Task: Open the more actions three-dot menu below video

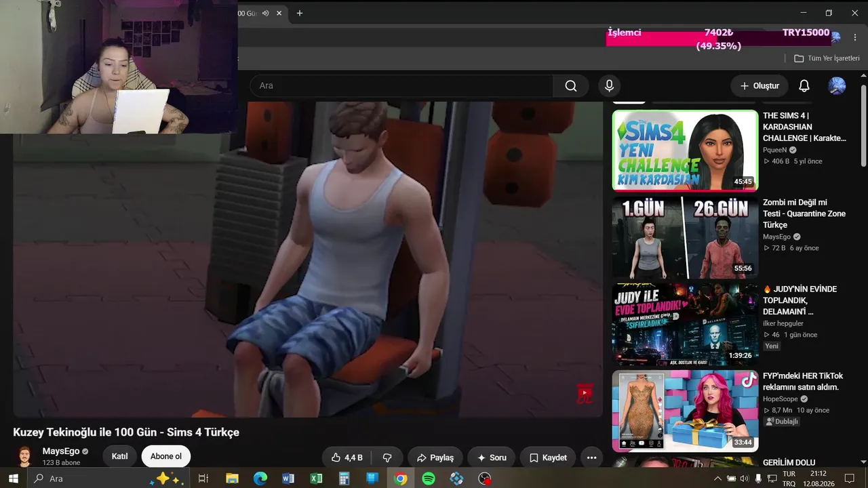Action: tap(591, 457)
